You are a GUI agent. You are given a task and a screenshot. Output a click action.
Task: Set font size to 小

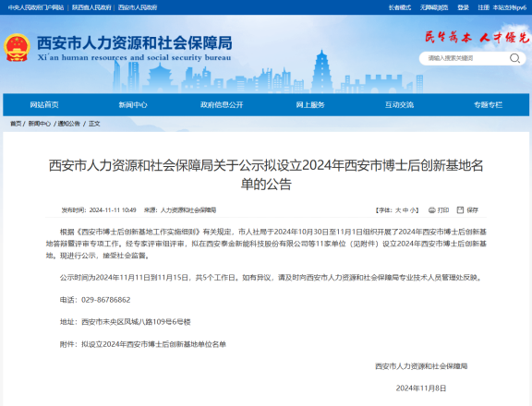pos(413,210)
